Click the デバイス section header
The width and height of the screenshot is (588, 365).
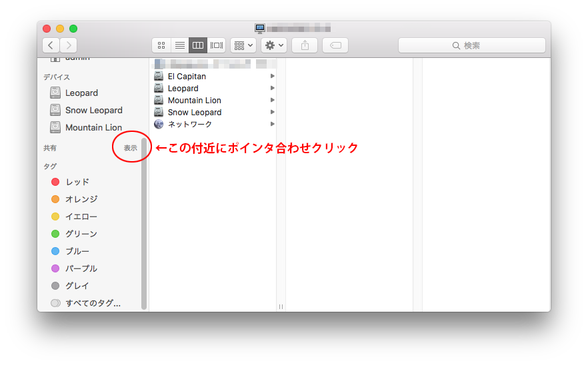click(x=57, y=77)
